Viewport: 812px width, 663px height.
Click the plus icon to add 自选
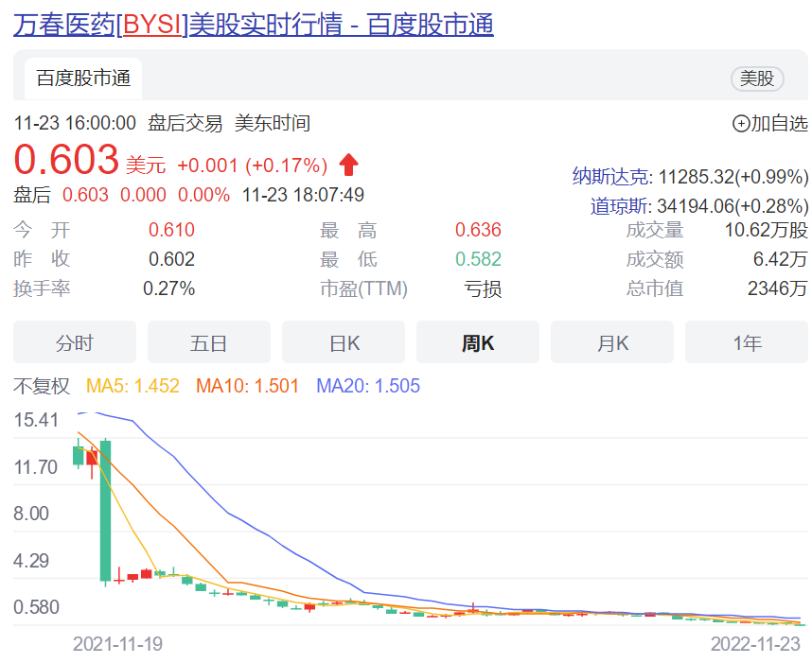coord(741,123)
